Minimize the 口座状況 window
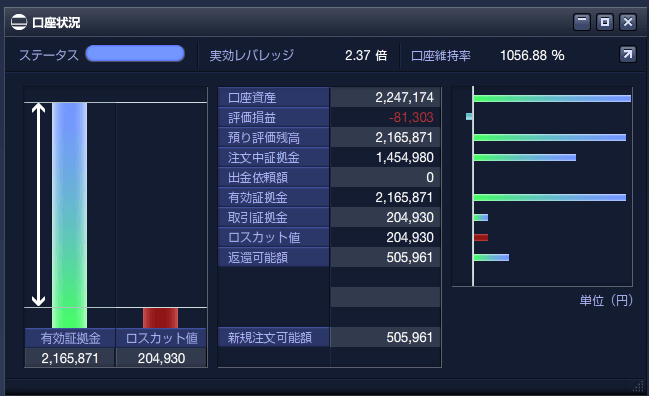The image size is (649, 396). (x=582, y=22)
